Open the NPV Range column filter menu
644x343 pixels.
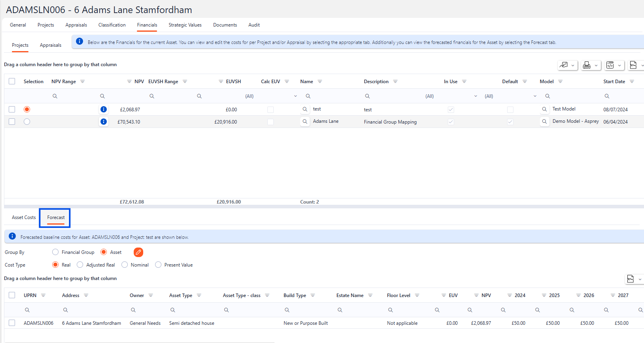pos(83,82)
